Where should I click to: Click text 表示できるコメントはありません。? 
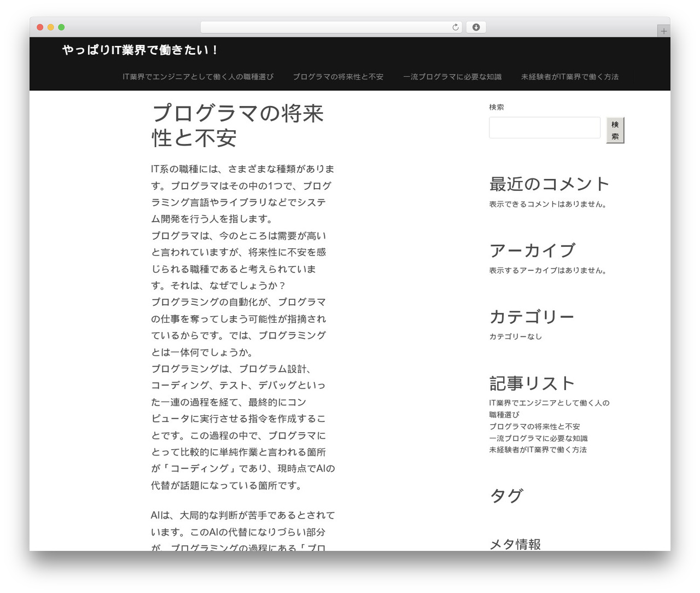coord(548,204)
